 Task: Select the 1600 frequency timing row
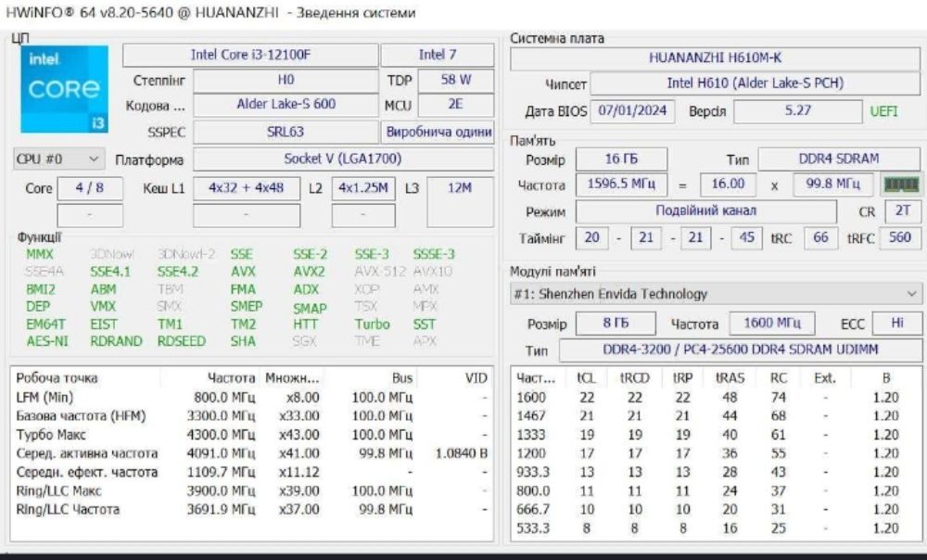(x=716, y=398)
